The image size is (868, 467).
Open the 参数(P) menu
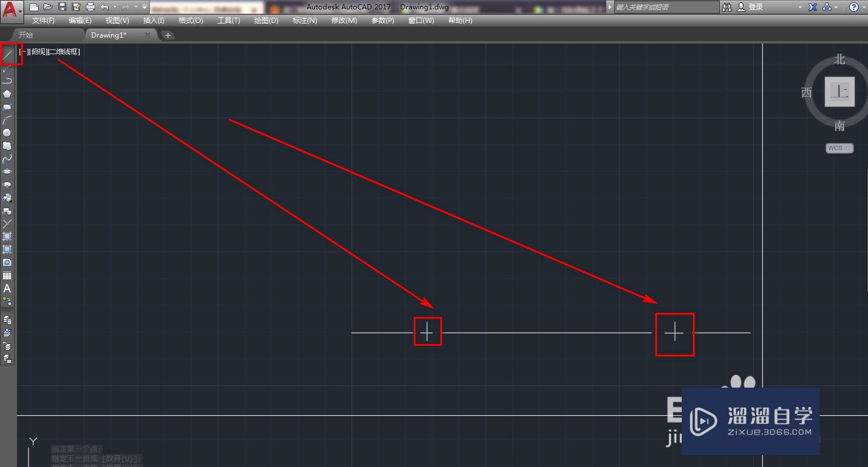[x=383, y=20]
